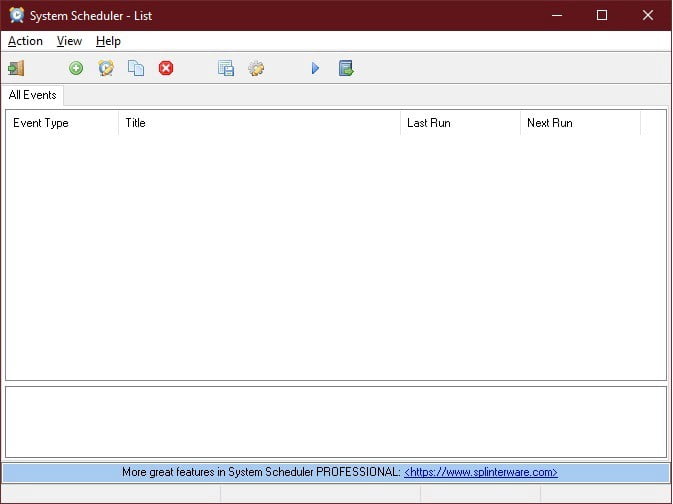Viewport: 673px width, 504px height.
Task: Click the copy event icon
Action: (x=136, y=68)
